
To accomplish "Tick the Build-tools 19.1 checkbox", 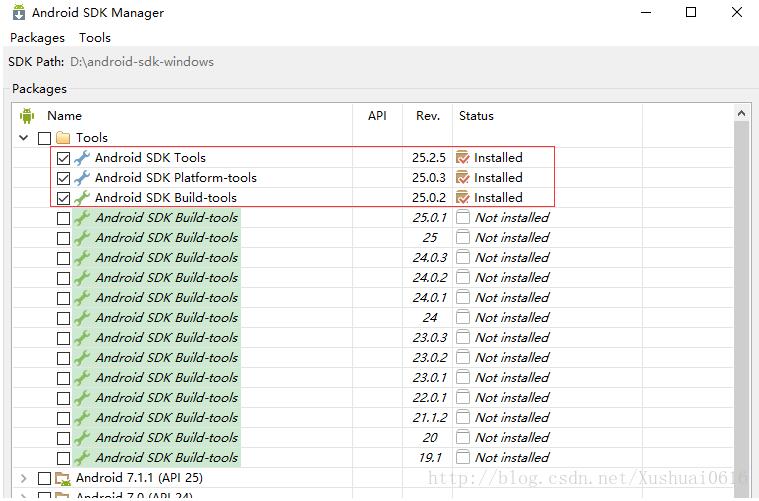I will coord(63,458).
